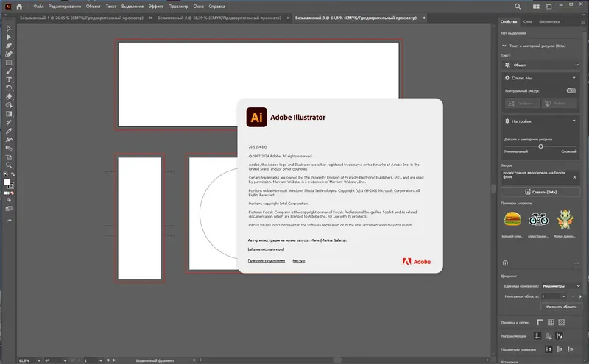
Task: Click the Изменить области button
Action: (x=561, y=307)
